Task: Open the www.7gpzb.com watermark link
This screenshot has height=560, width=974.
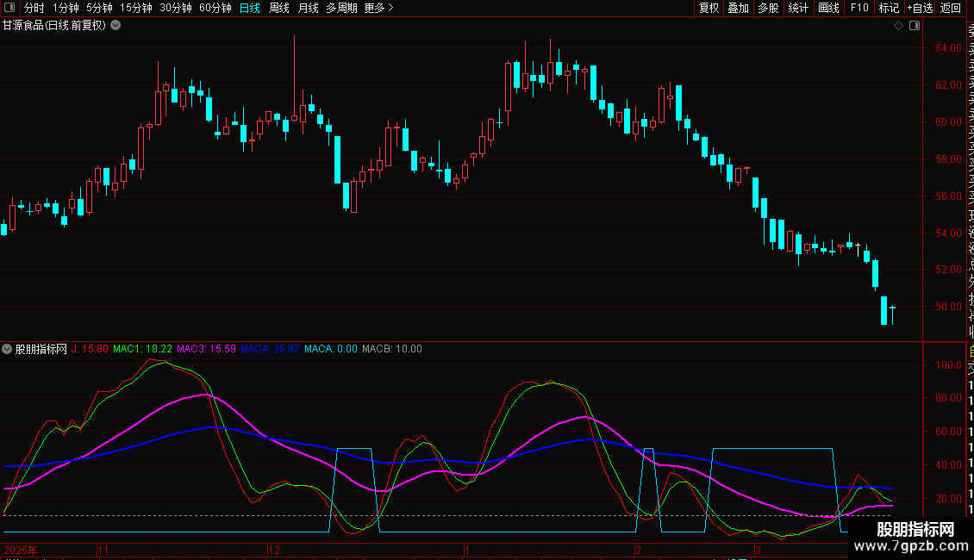Action: [911, 546]
